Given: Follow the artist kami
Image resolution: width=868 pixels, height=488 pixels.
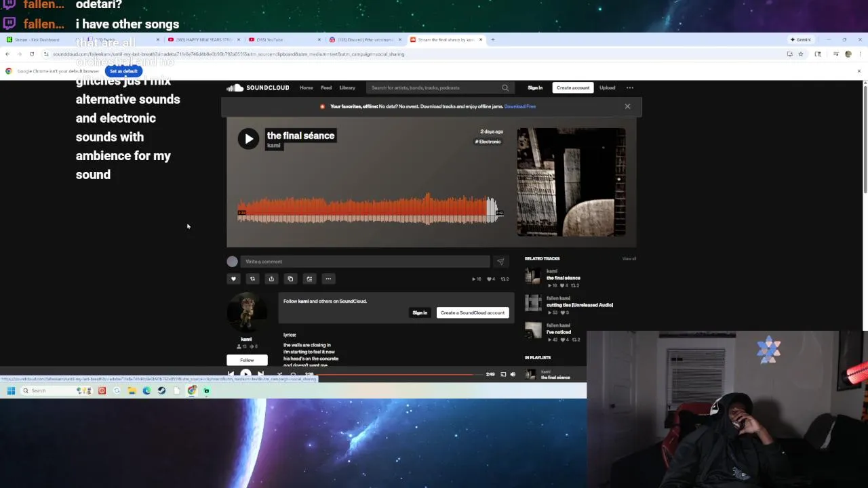Looking at the screenshot, I should tap(247, 360).
